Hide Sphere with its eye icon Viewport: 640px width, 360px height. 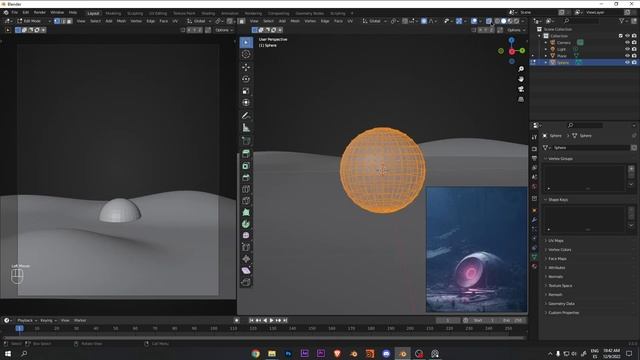627,62
